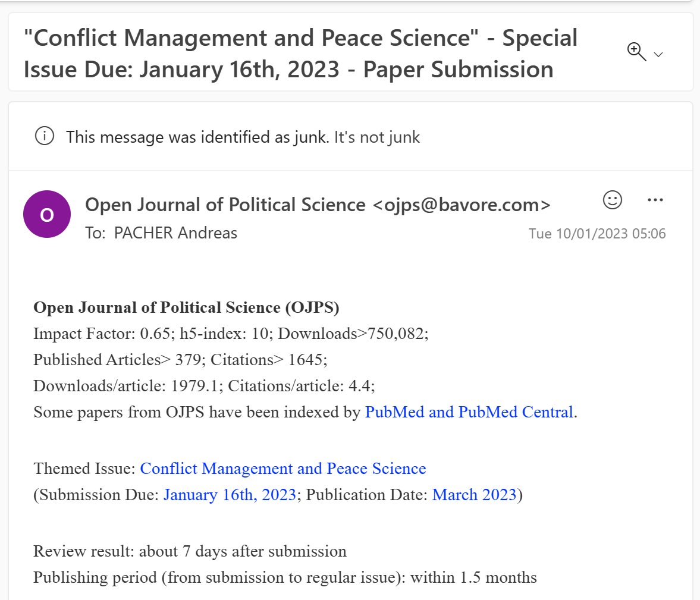Click the March 2023 link
Image resolution: width=700 pixels, height=600 pixels.
click(x=474, y=495)
